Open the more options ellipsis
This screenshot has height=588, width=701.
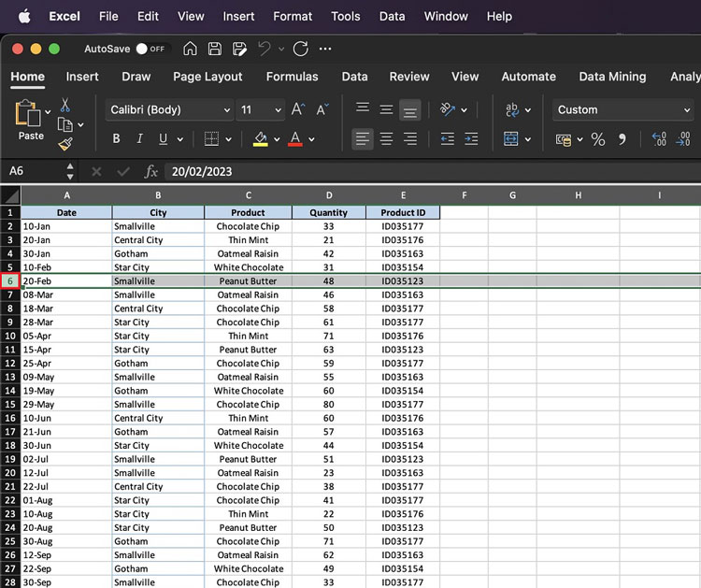[x=325, y=49]
